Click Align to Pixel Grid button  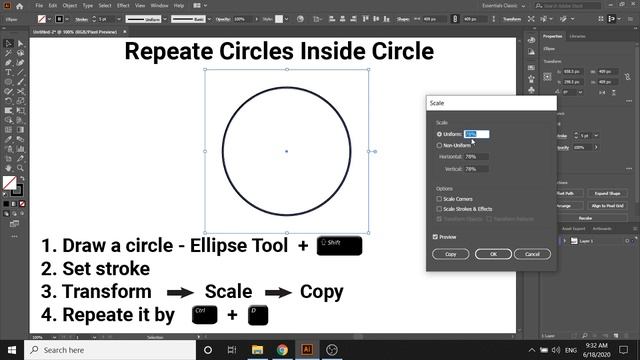pyautogui.click(x=607, y=206)
